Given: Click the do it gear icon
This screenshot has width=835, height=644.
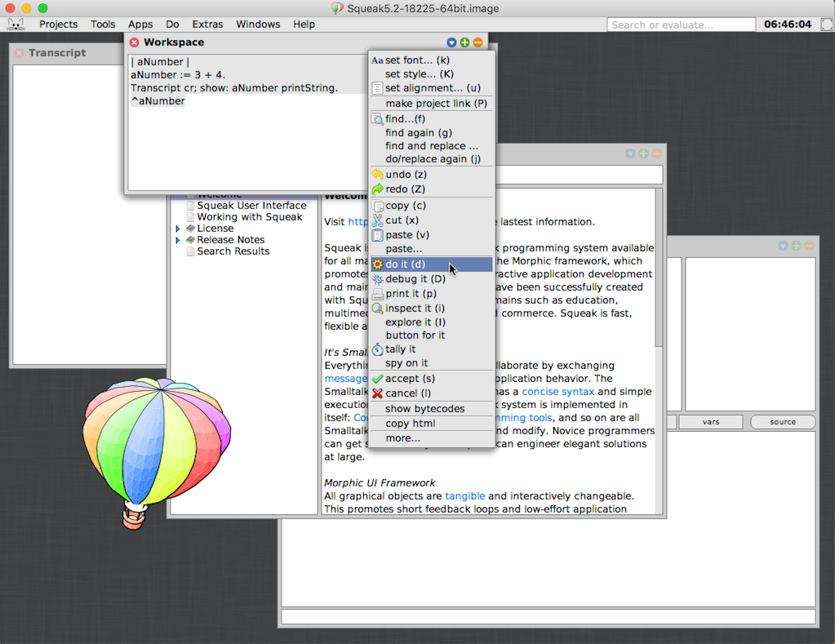Looking at the screenshot, I should coord(377,264).
